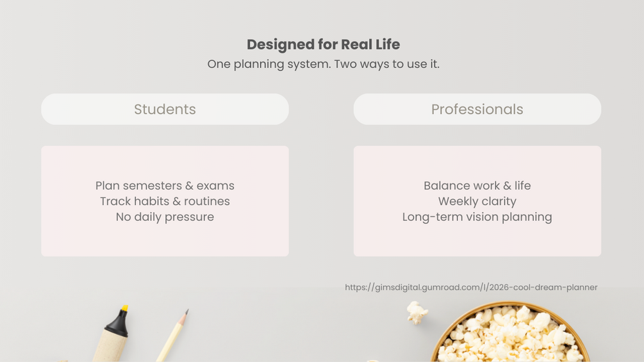The height and width of the screenshot is (362, 644).
Task: Click 'Long-term vision planning' text line
Action: click(x=477, y=217)
